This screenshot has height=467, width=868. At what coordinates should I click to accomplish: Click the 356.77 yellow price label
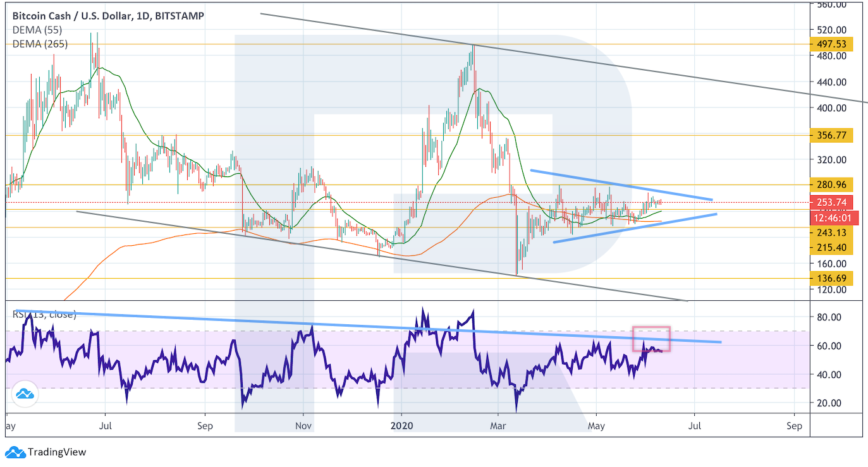pyautogui.click(x=831, y=135)
